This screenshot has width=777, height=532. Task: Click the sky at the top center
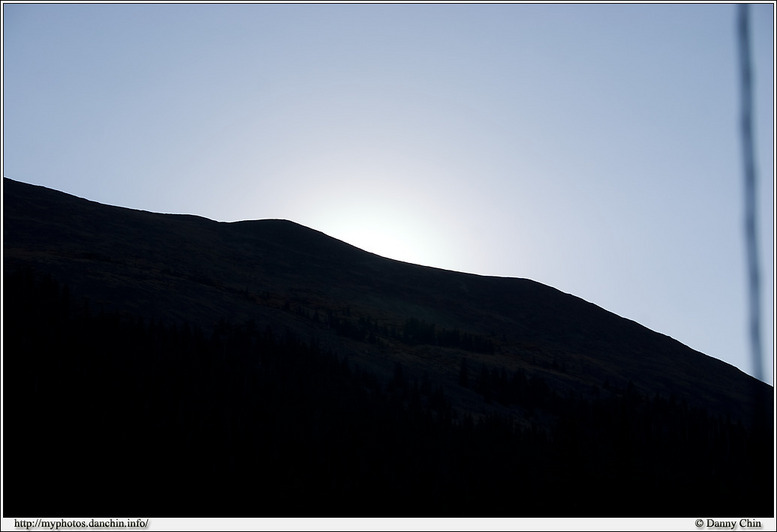pos(388,40)
